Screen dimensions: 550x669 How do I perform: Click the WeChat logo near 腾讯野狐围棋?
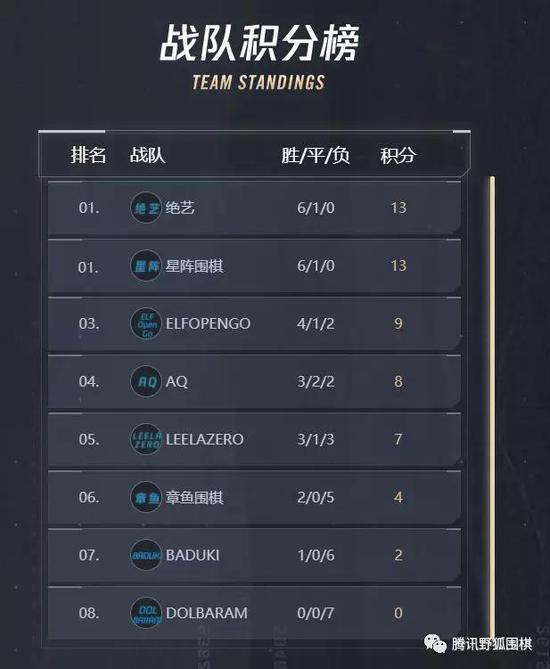pos(435,643)
